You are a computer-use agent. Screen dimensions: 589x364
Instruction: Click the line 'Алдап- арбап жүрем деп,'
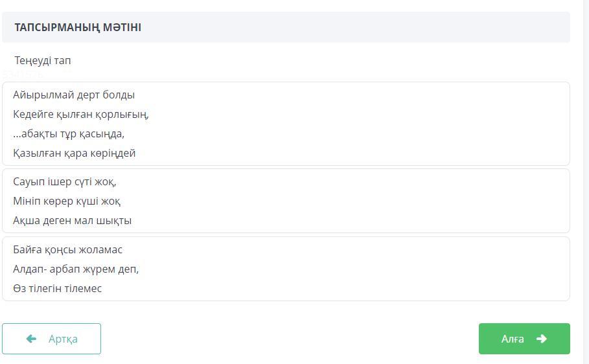click(x=76, y=269)
